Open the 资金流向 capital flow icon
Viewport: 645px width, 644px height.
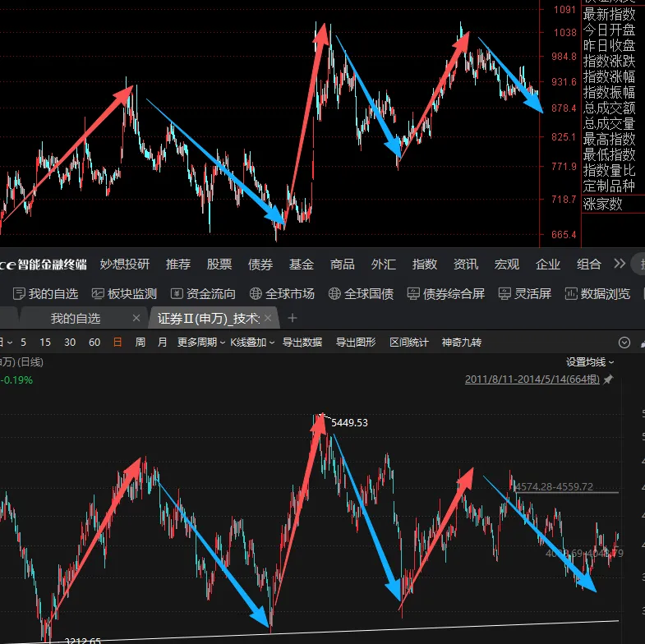click(177, 293)
